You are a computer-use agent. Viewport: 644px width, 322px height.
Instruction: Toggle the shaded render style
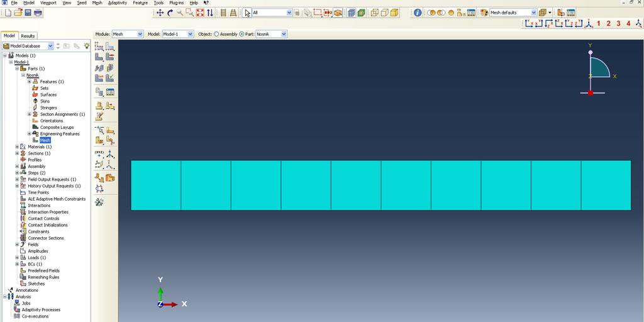coord(394,13)
